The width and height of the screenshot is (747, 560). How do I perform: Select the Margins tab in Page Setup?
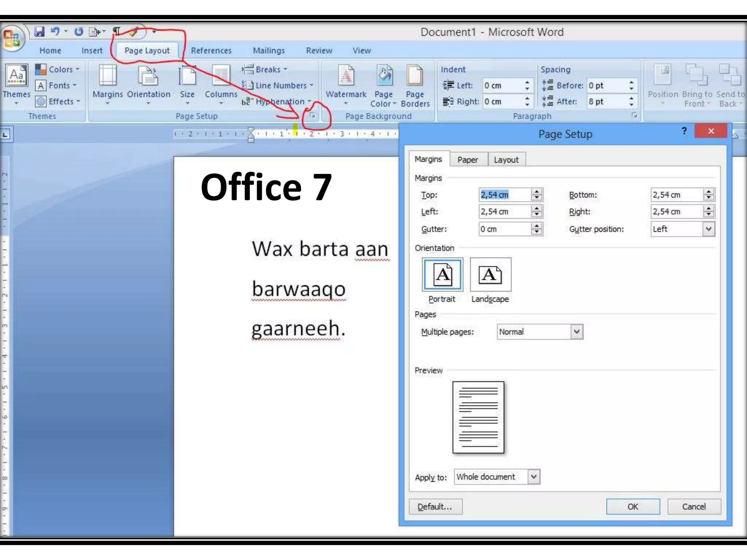click(x=429, y=159)
